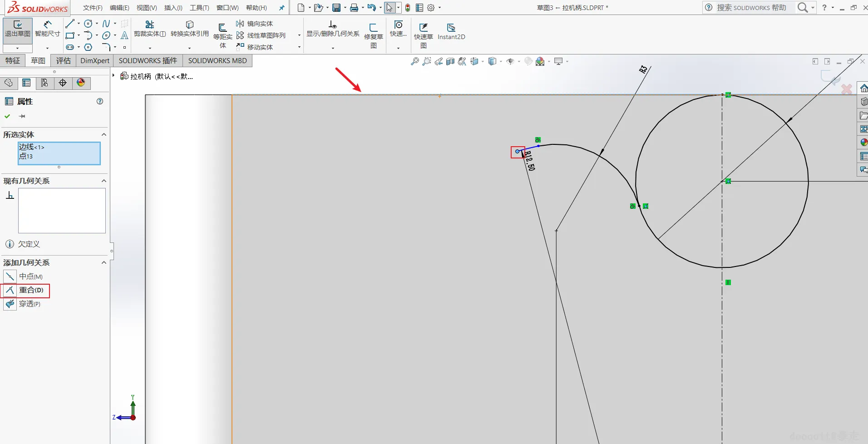Open the DimXpertManager crosshair tab icon

(63, 83)
